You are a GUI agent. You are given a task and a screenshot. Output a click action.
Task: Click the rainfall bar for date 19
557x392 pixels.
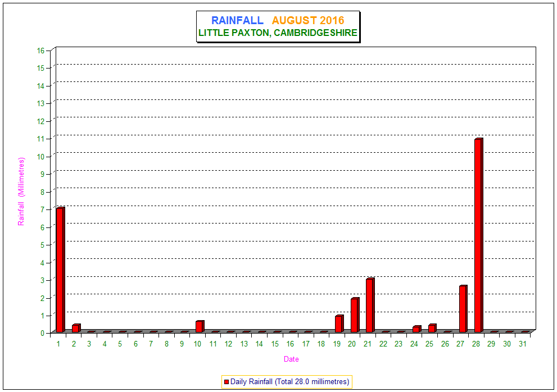(x=339, y=324)
